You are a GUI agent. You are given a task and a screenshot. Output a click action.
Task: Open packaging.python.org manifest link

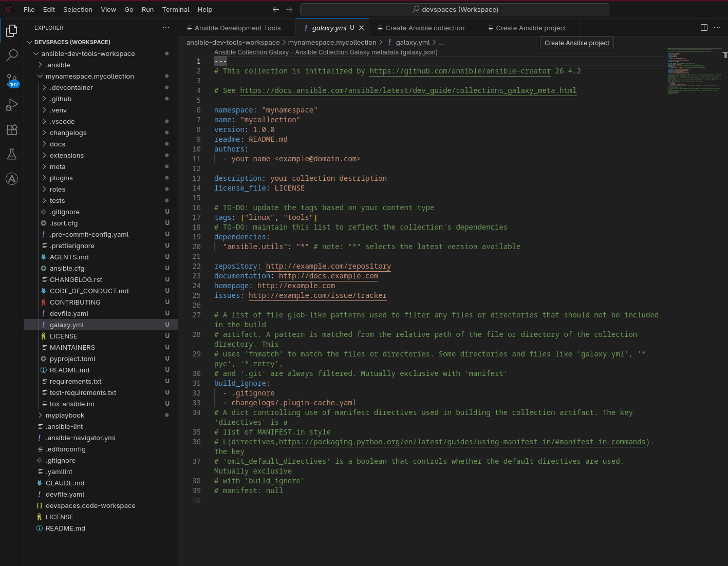tap(462, 442)
